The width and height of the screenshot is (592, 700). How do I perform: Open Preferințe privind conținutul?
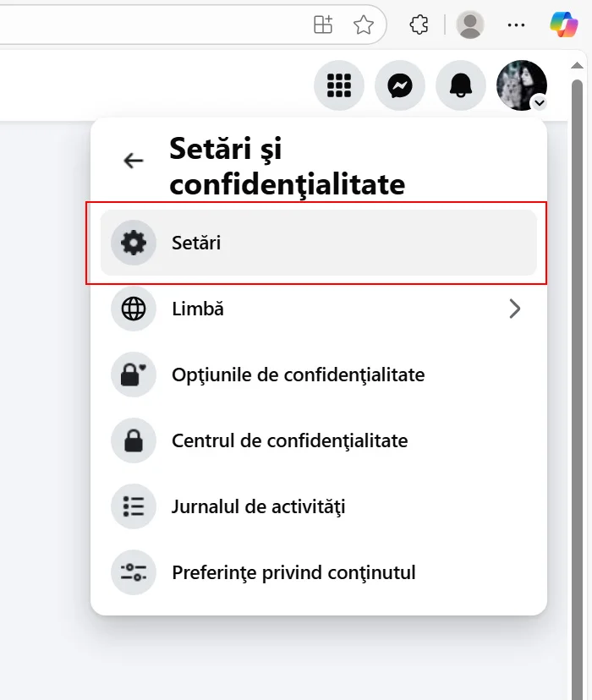293,573
